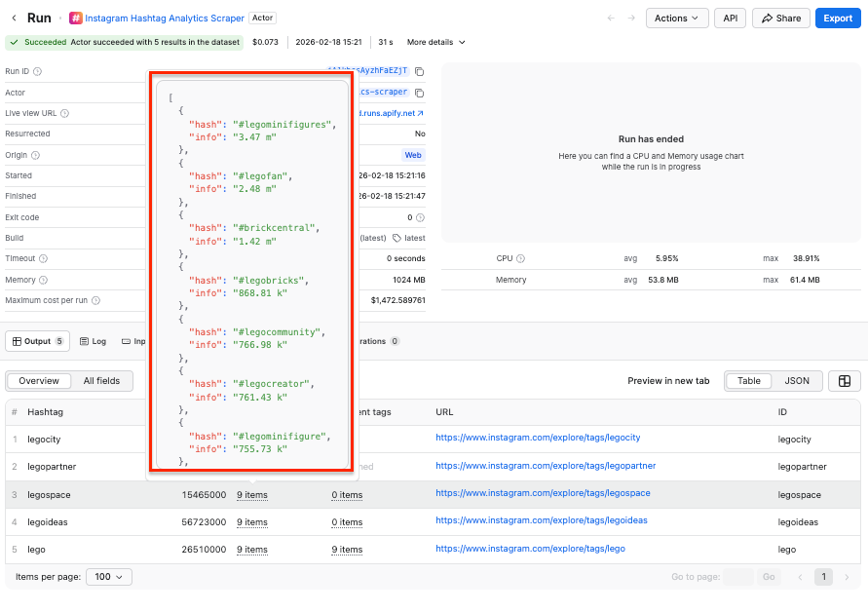This screenshot has height=613, width=868.
Task: Click the Timeout help icon
Action: (x=44, y=258)
